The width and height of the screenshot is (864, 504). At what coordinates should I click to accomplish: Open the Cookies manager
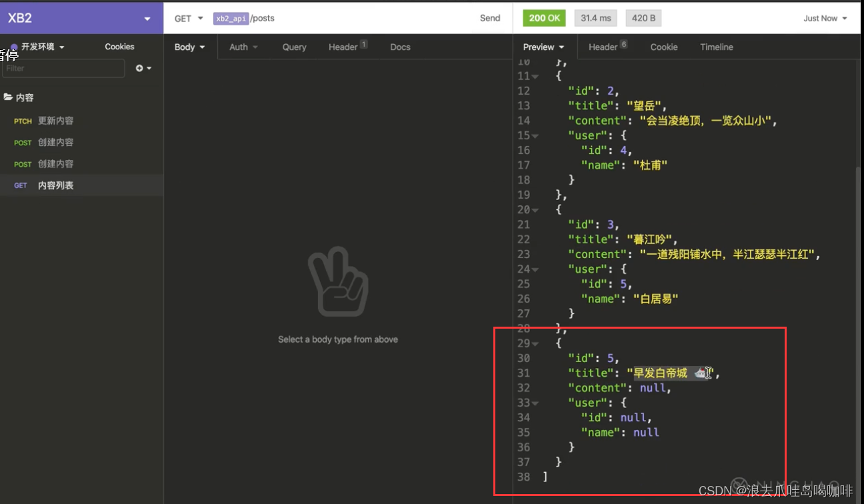pos(119,47)
